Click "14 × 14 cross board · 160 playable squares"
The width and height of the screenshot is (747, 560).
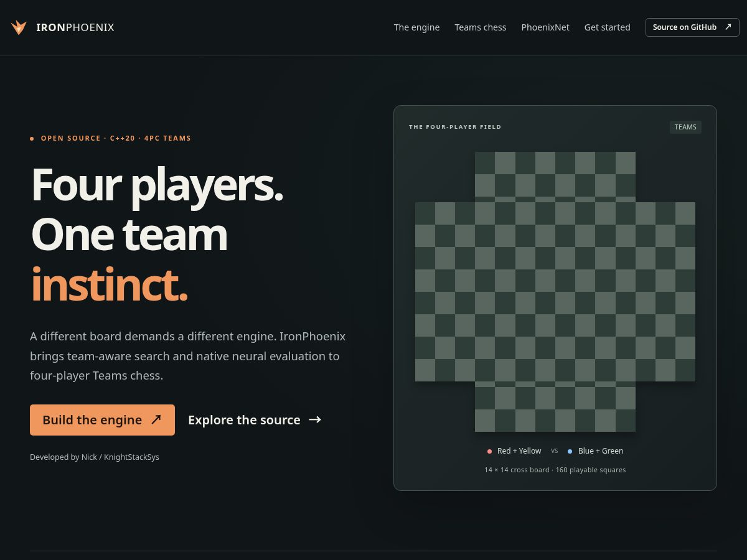pos(555,470)
